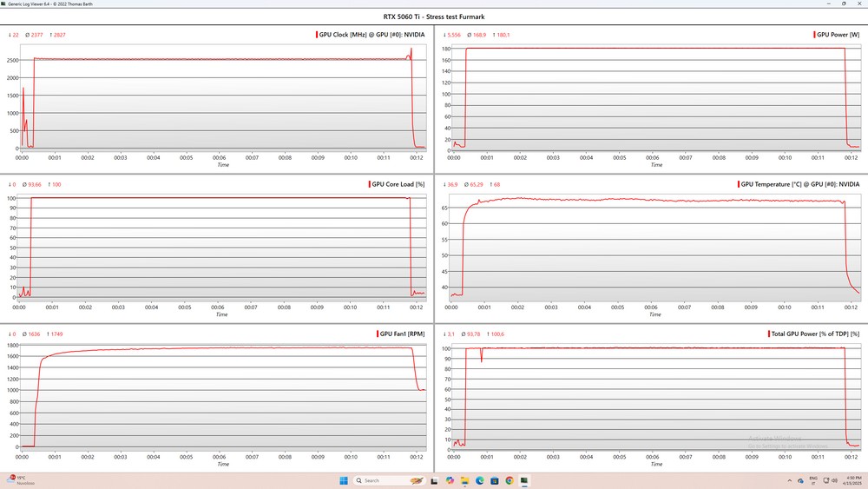Open the clock showing 4:50 PM
The height and width of the screenshot is (489, 868).
tap(853, 480)
